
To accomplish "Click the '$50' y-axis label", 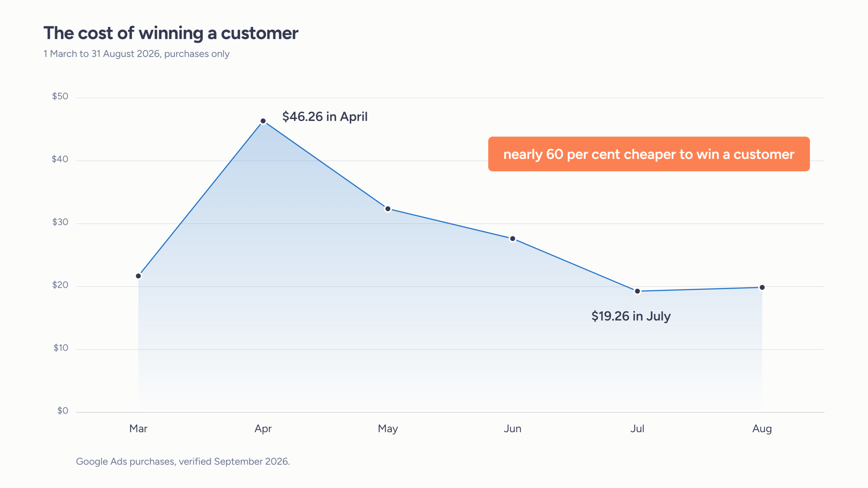I will (60, 96).
